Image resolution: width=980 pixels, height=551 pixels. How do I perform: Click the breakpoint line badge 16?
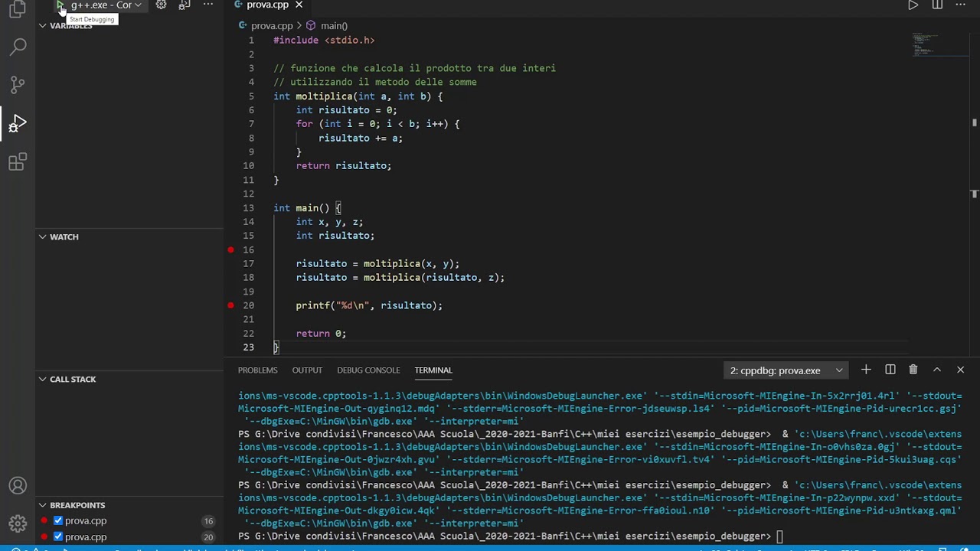[208, 521]
